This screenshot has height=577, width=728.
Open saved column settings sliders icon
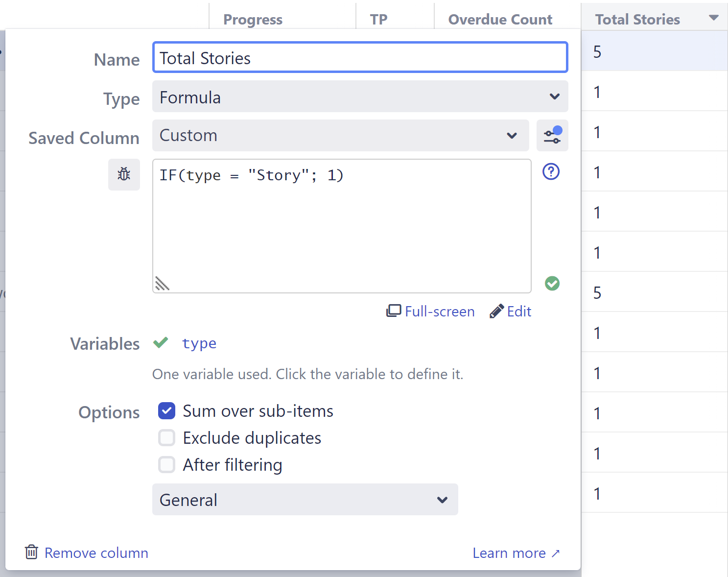tap(552, 136)
